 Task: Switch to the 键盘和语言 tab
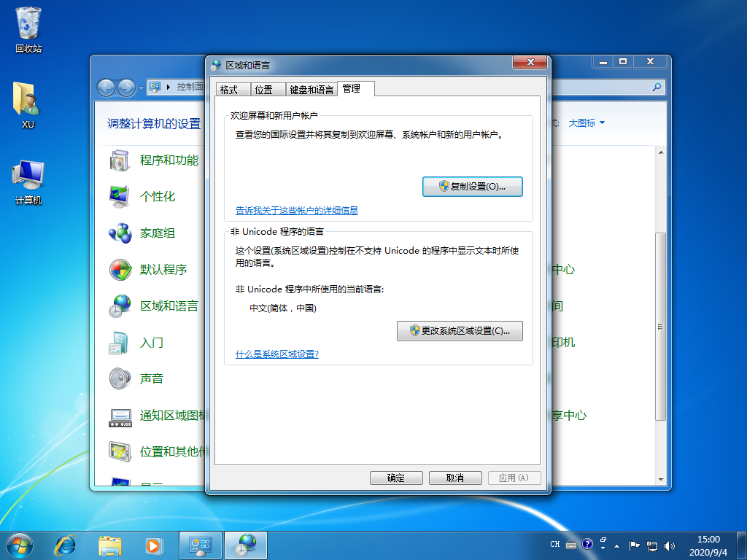point(311,90)
